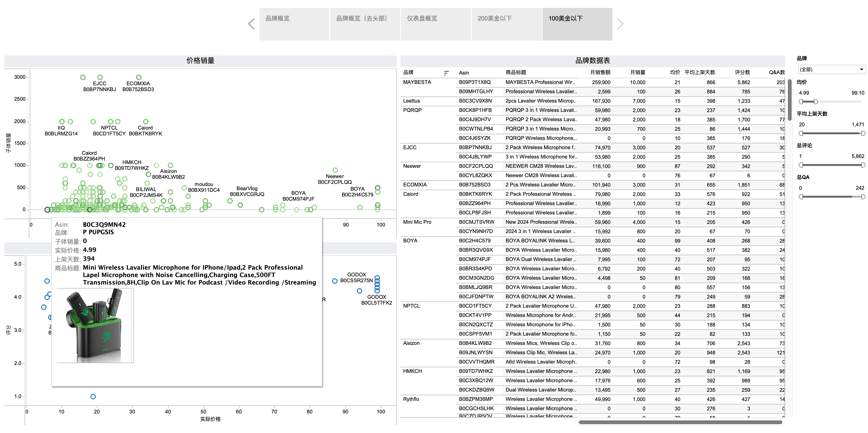The width and height of the screenshot is (868, 433).
Task: Click the 总QA slider lower handle
Action: (801, 197)
